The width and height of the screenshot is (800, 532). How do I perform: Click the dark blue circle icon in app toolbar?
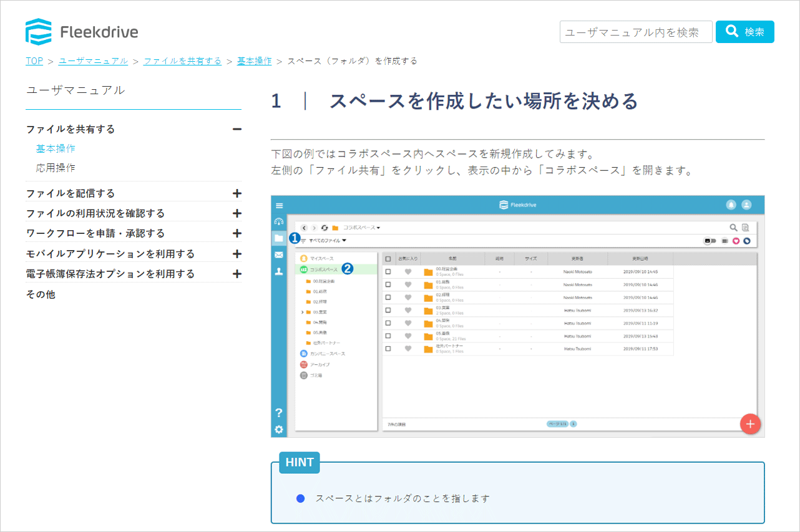tap(746, 240)
